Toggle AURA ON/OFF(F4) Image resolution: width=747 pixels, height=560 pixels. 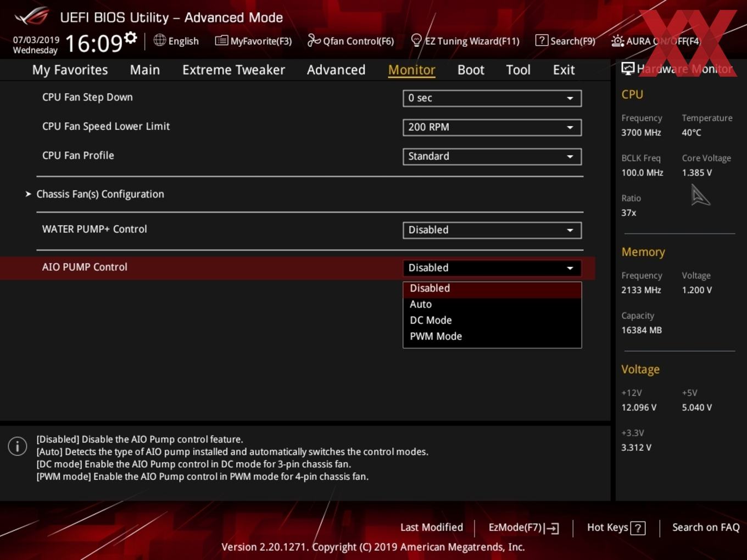pos(656,41)
